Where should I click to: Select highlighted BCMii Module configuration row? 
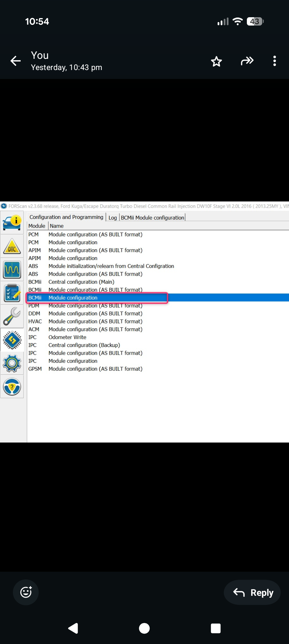[x=158, y=298]
